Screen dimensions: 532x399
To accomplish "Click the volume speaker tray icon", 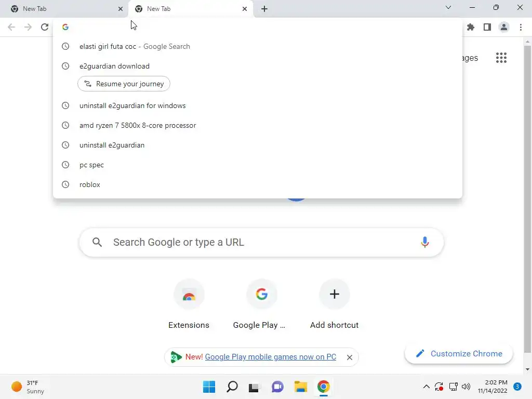I will click(x=466, y=387).
